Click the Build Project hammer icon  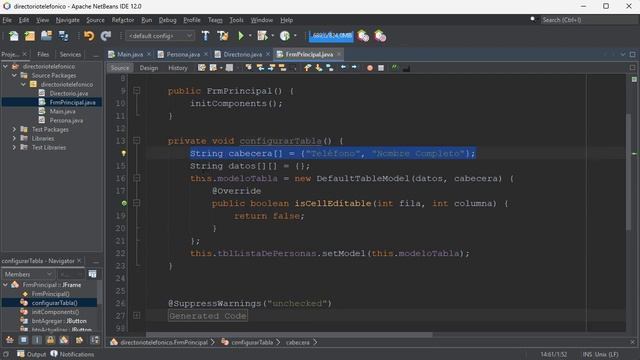[x=205, y=36]
